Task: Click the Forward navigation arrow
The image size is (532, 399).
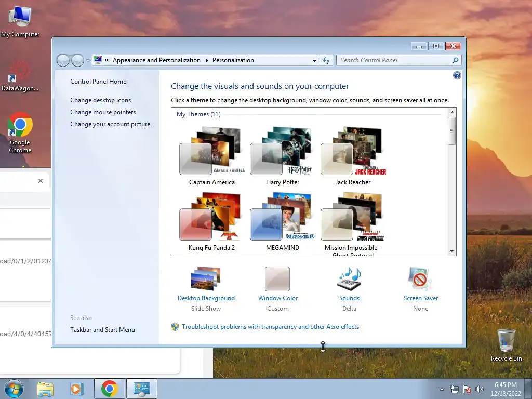Action: coord(77,60)
